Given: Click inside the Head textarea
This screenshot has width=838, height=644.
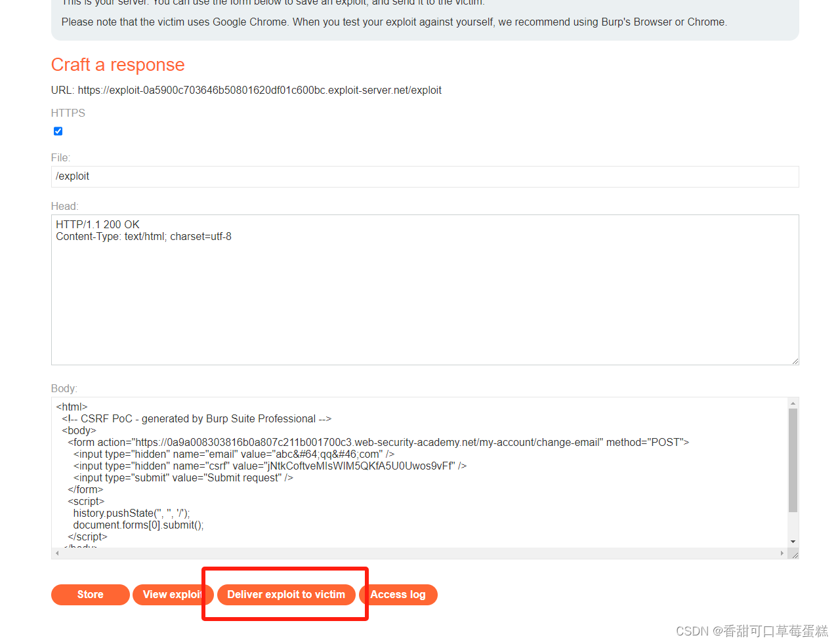Looking at the screenshot, I should click(x=425, y=290).
